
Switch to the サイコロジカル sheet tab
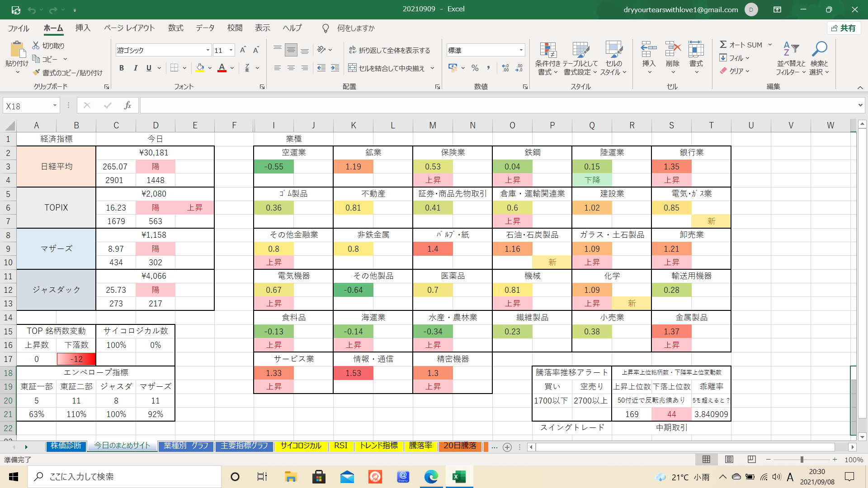click(301, 446)
